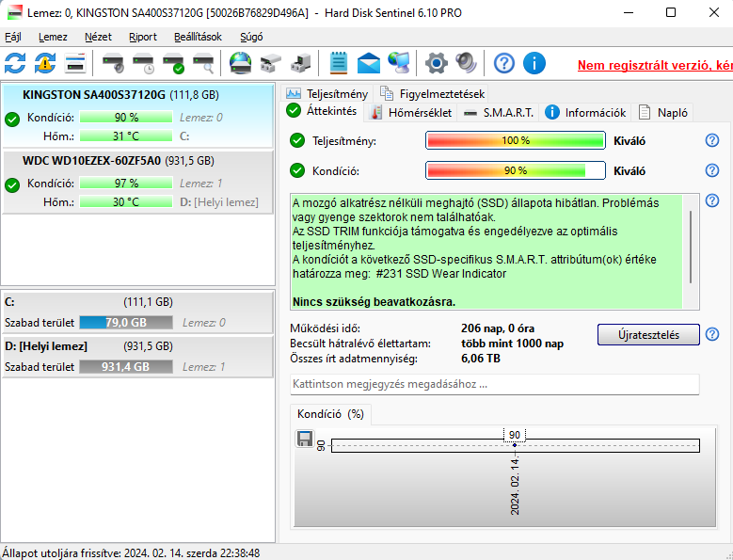
Task: Switch to the Információk tab
Action: pyautogui.click(x=585, y=113)
